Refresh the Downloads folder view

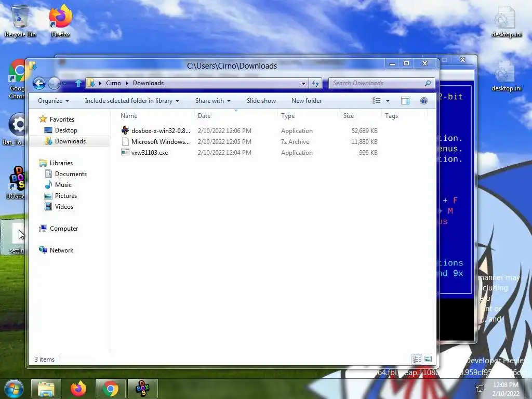315,83
